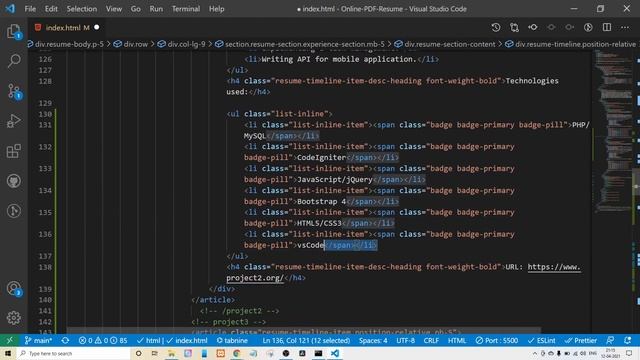Click the https://www.project2.org/ link in code
The height and width of the screenshot is (360, 640).
[x=553, y=267]
